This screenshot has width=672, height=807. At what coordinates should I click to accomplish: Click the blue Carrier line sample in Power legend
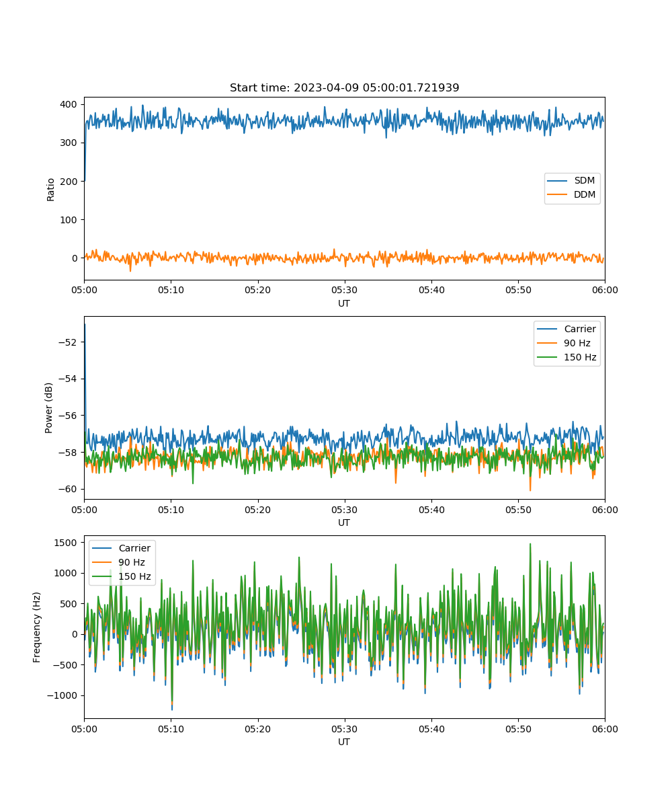click(x=548, y=330)
